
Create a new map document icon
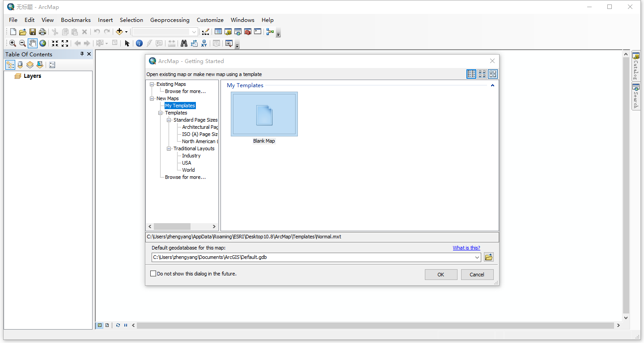pos(13,32)
